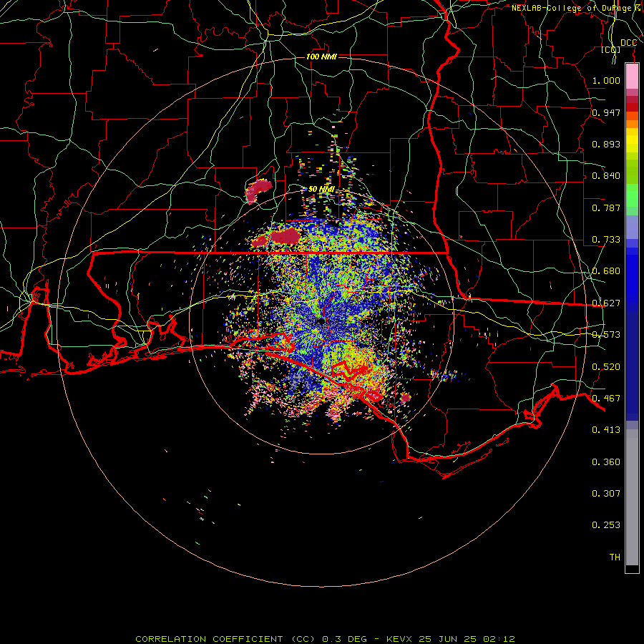Click the black radar site dot at center
The width and height of the screenshot is (644, 644).
click(321, 321)
